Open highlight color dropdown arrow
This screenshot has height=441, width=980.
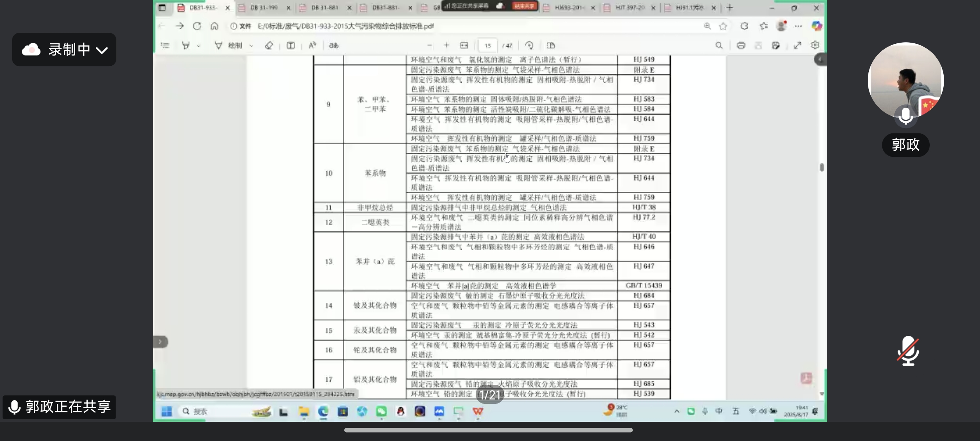click(x=199, y=46)
